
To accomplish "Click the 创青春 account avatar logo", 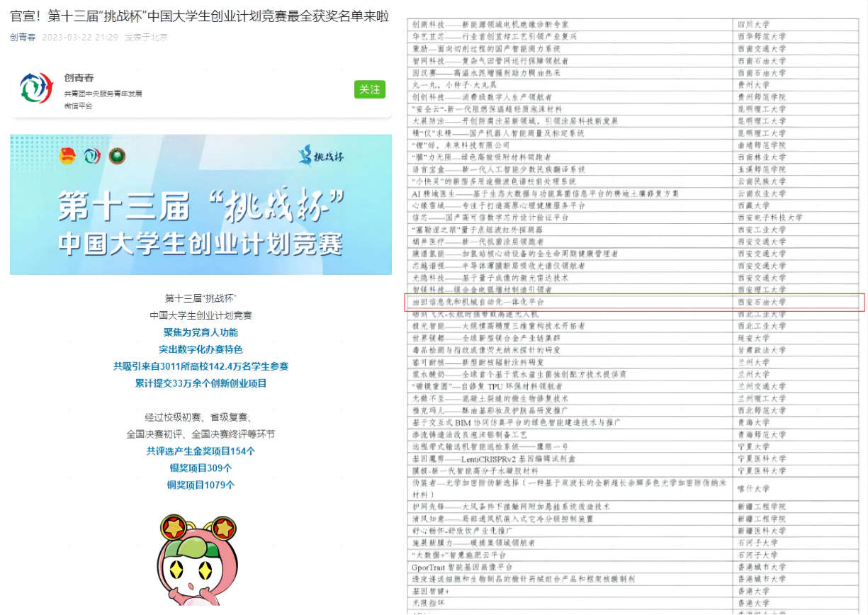I will pos(36,89).
